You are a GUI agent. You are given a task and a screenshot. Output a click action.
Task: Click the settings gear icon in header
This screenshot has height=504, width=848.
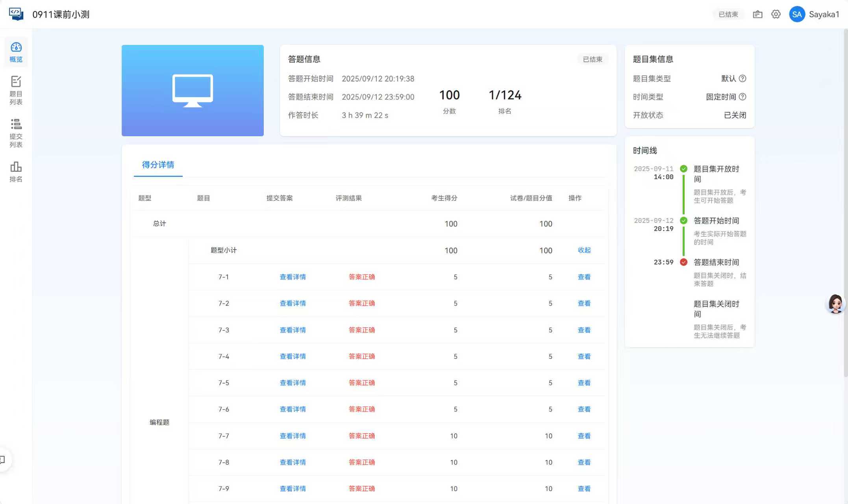pyautogui.click(x=776, y=15)
